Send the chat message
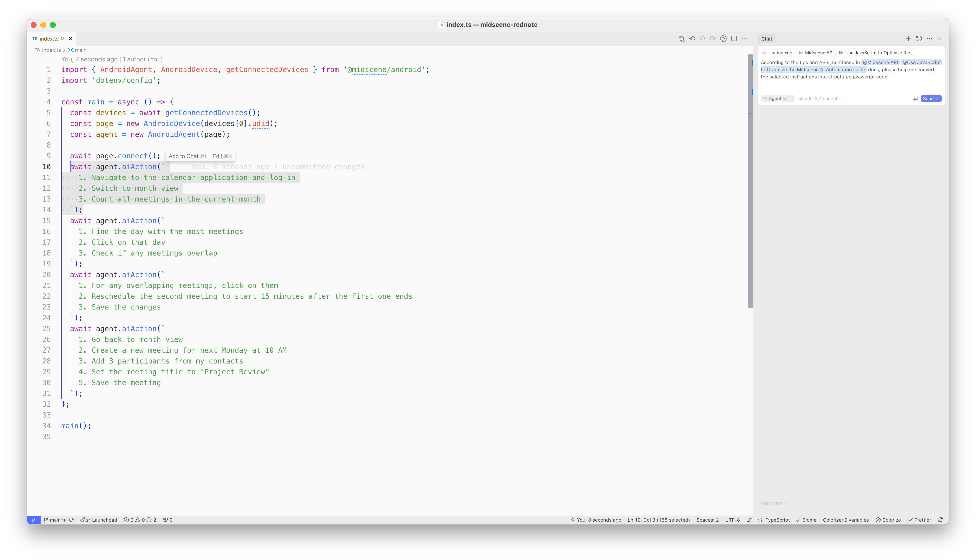 (x=931, y=98)
